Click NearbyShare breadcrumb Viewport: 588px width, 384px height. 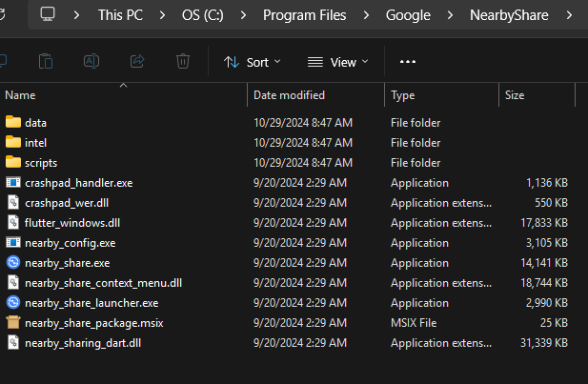point(509,15)
